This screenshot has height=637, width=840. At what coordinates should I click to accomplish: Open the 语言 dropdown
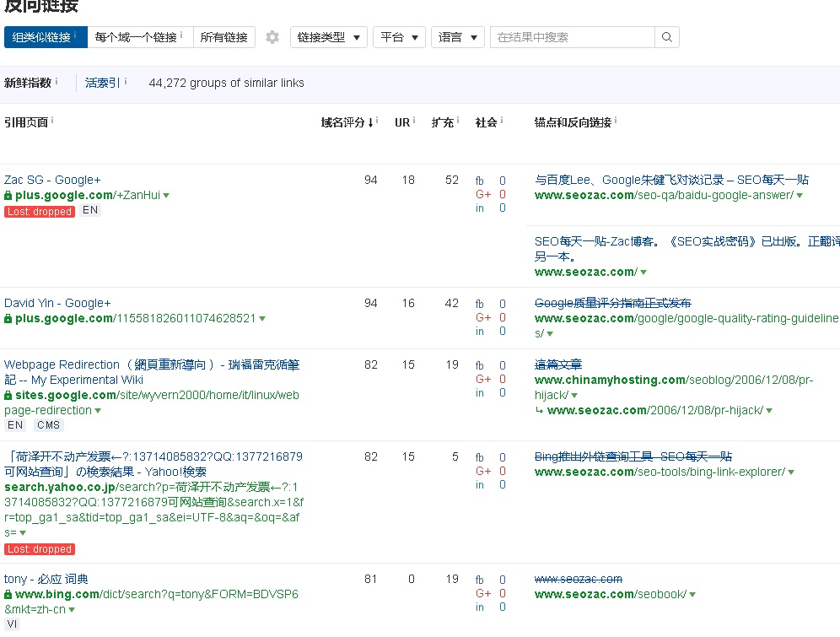tap(457, 37)
